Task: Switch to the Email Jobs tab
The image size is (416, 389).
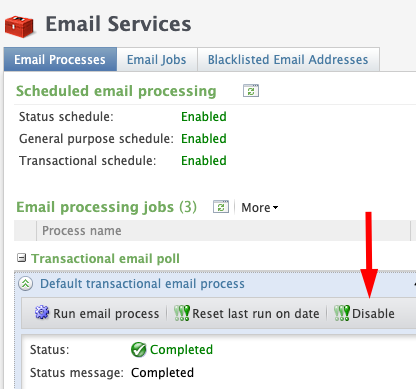Action: coord(157,60)
